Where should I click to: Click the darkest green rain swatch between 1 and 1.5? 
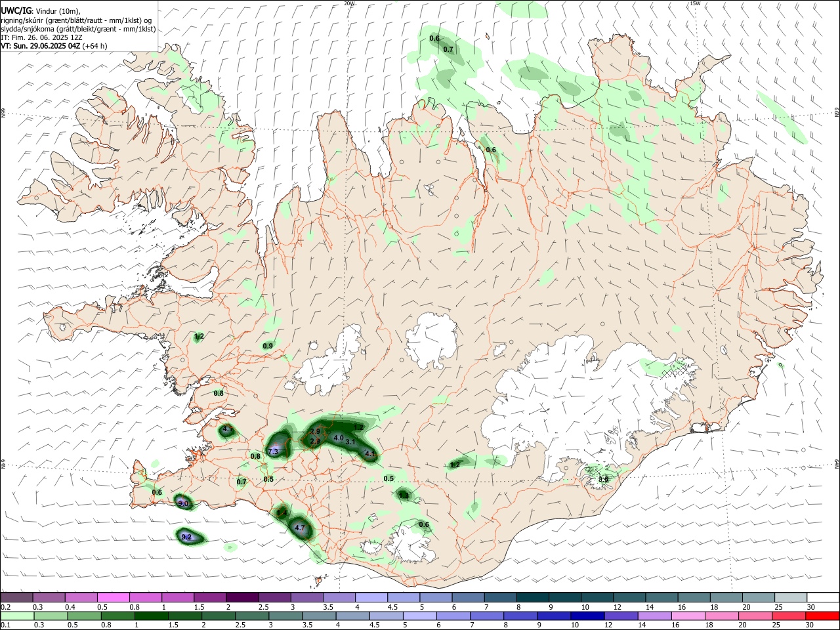[151, 616]
